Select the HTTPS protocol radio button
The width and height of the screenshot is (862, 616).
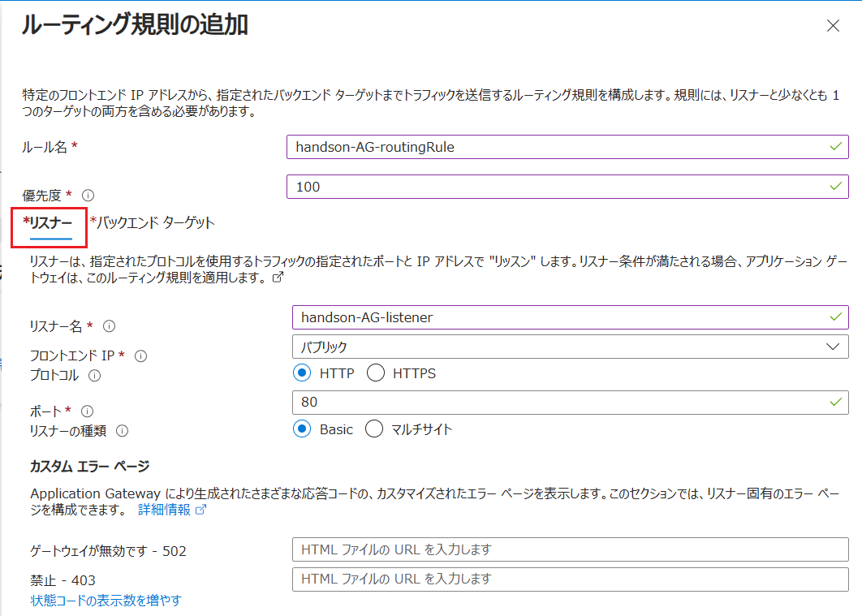click(376, 373)
